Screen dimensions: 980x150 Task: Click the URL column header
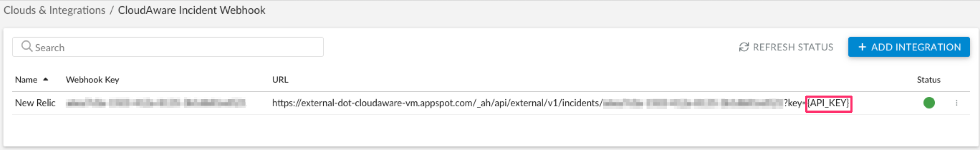pos(280,80)
